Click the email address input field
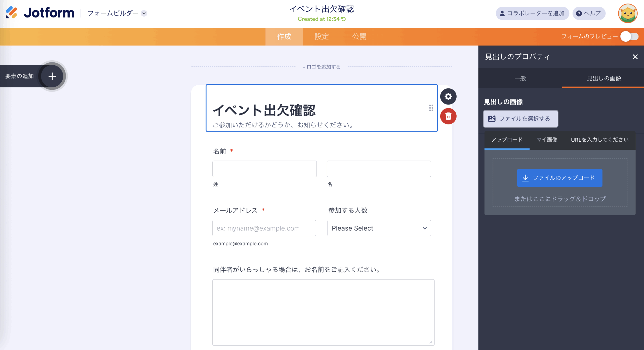Viewport: 644px width, 350px height. pyautogui.click(x=264, y=228)
